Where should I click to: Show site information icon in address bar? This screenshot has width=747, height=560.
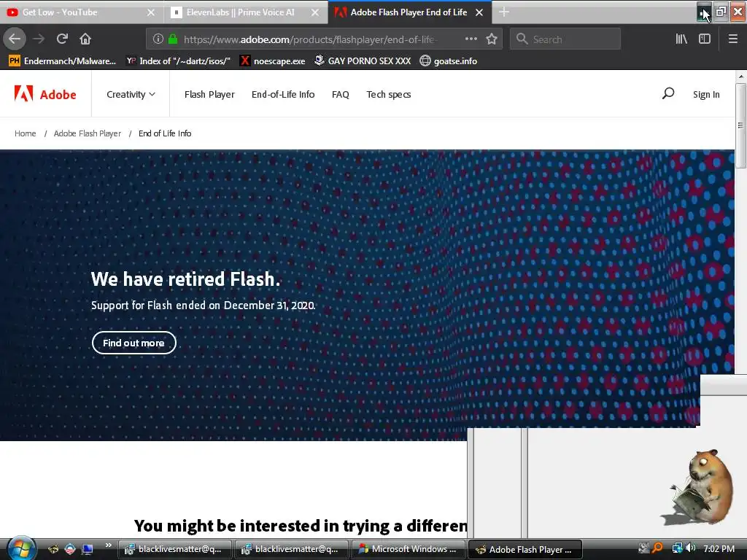coord(158,39)
